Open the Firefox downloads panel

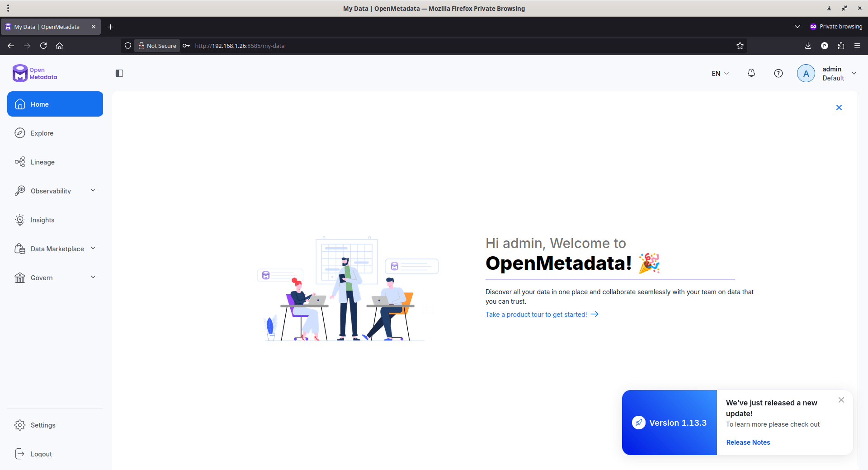808,46
